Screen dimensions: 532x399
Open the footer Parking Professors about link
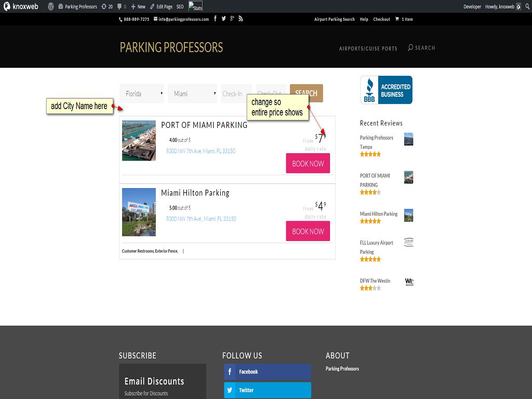click(342, 369)
